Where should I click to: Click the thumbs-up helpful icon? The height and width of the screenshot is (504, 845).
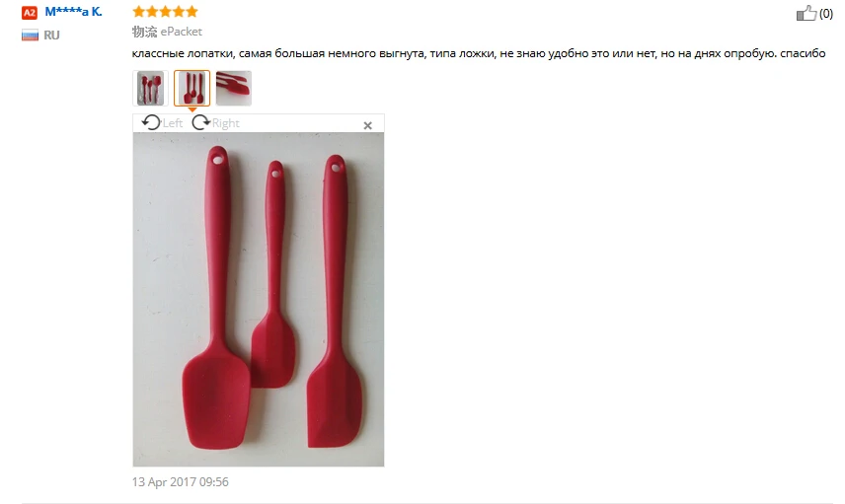(807, 13)
